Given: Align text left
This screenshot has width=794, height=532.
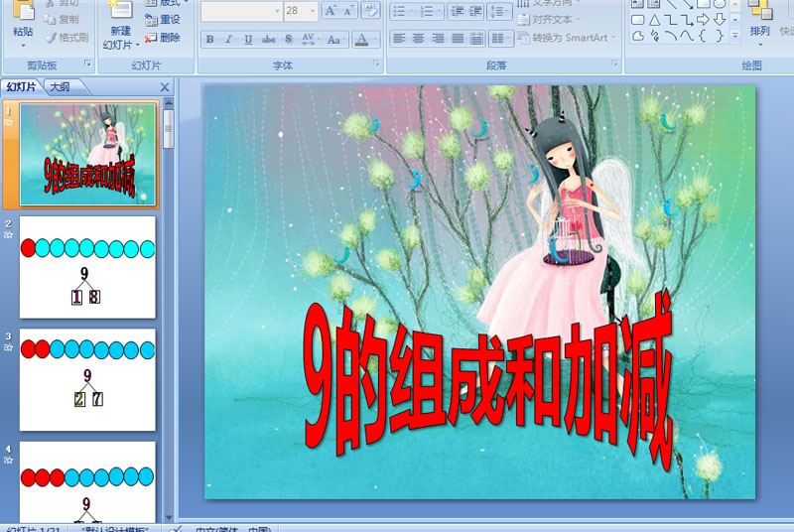Looking at the screenshot, I should pos(400,39).
